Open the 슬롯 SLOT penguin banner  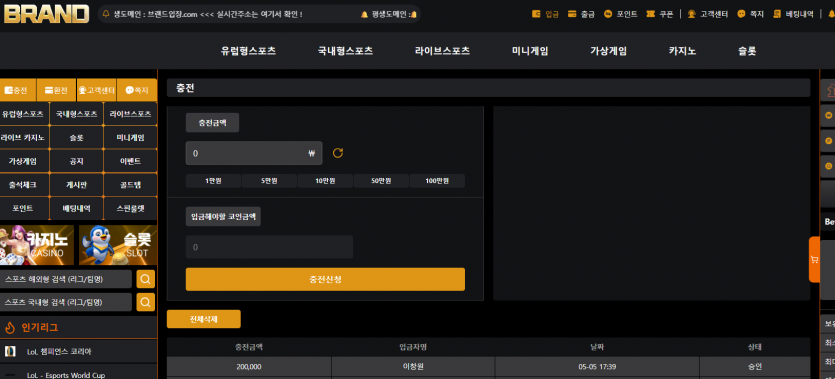click(x=118, y=245)
